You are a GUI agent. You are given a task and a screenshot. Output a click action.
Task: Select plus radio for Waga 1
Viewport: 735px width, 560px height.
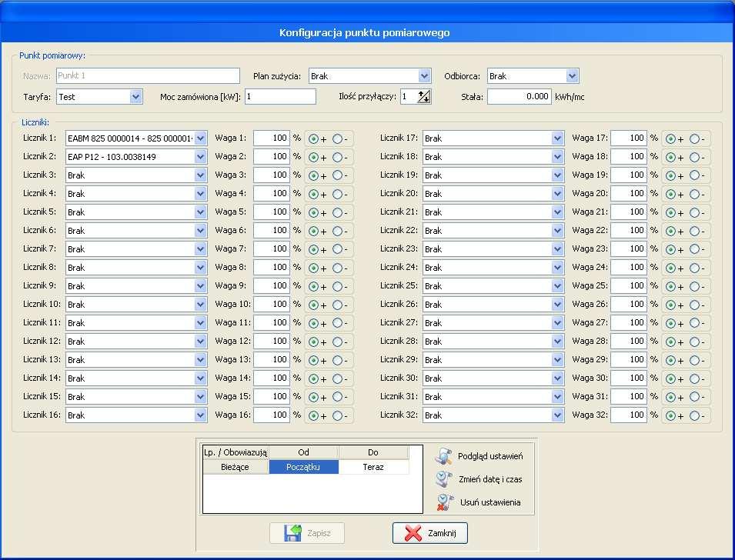[x=313, y=138]
